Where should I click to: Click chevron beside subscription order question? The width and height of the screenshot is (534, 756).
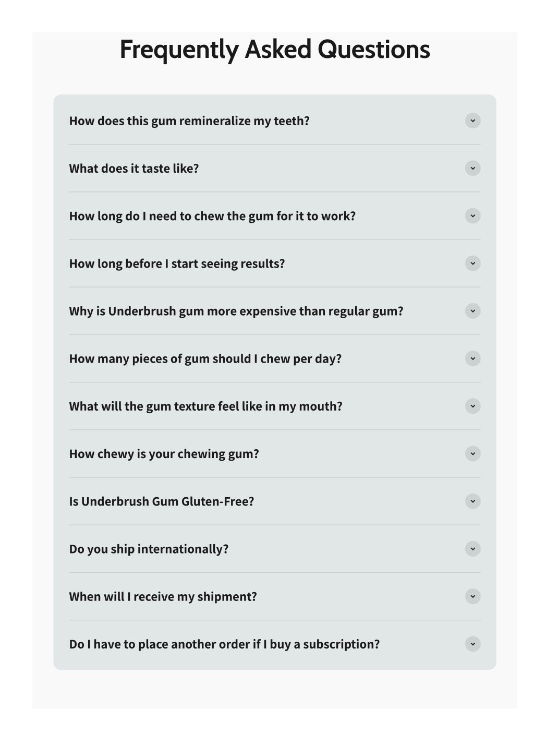(x=472, y=644)
